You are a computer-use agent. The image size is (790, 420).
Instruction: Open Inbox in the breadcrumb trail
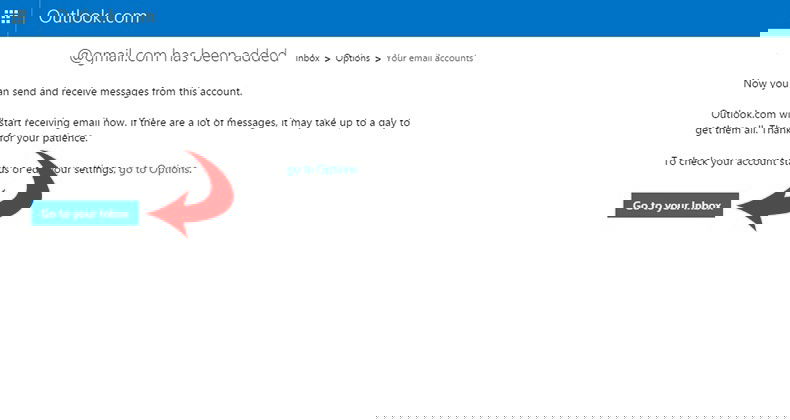(x=307, y=58)
